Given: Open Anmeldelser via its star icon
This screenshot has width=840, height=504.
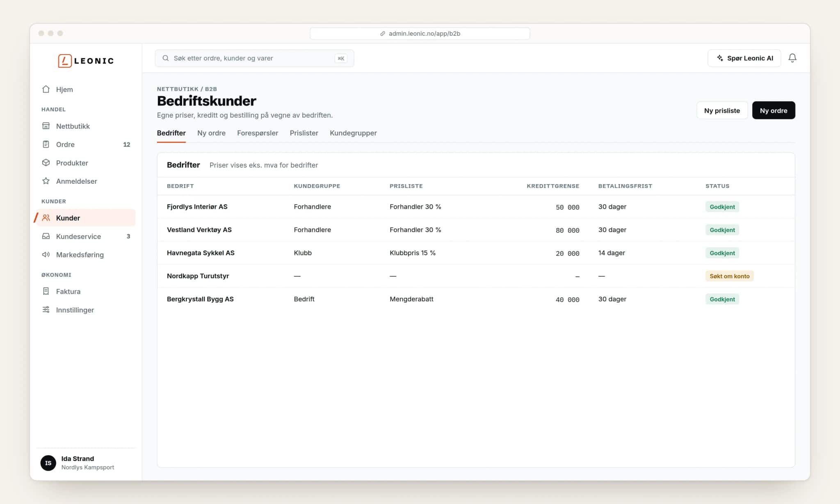Looking at the screenshot, I should tap(46, 181).
